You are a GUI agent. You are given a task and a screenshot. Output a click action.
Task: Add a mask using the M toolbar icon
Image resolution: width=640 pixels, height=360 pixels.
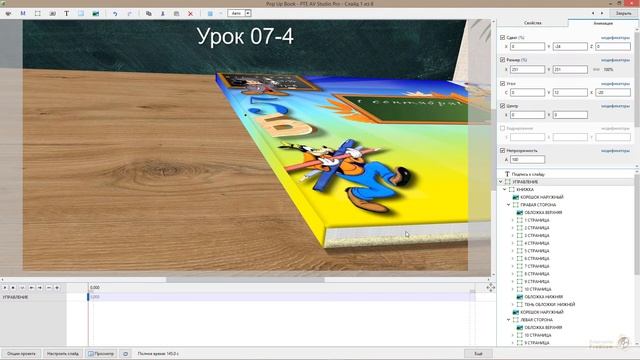pos(23,13)
